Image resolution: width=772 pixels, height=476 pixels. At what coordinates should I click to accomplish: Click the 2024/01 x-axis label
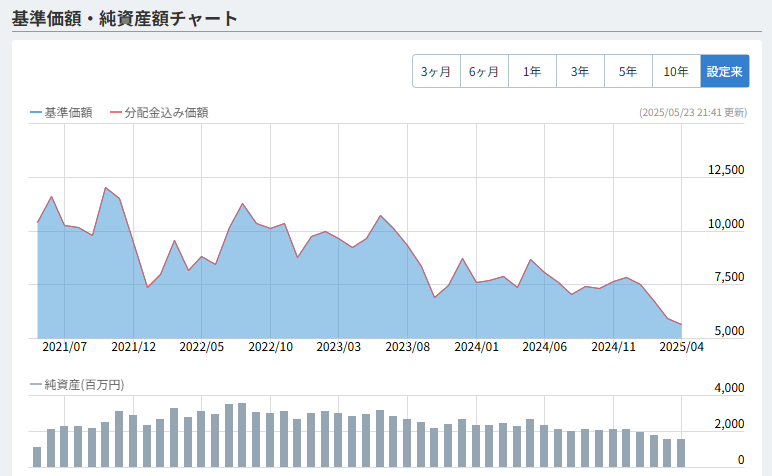tap(476, 347)
